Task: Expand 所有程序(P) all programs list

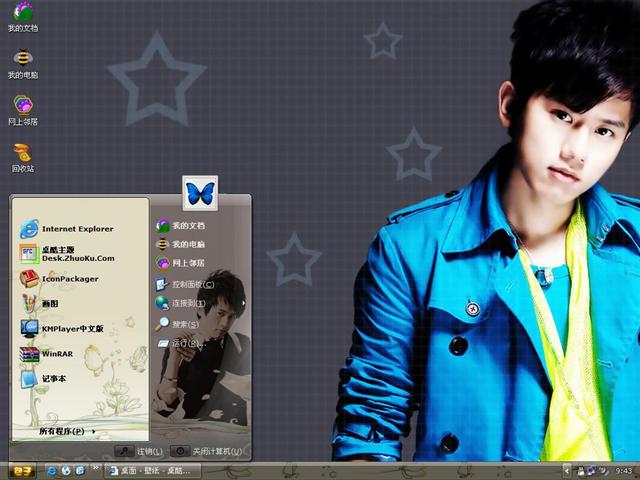Action: click(x=67, y=431)
